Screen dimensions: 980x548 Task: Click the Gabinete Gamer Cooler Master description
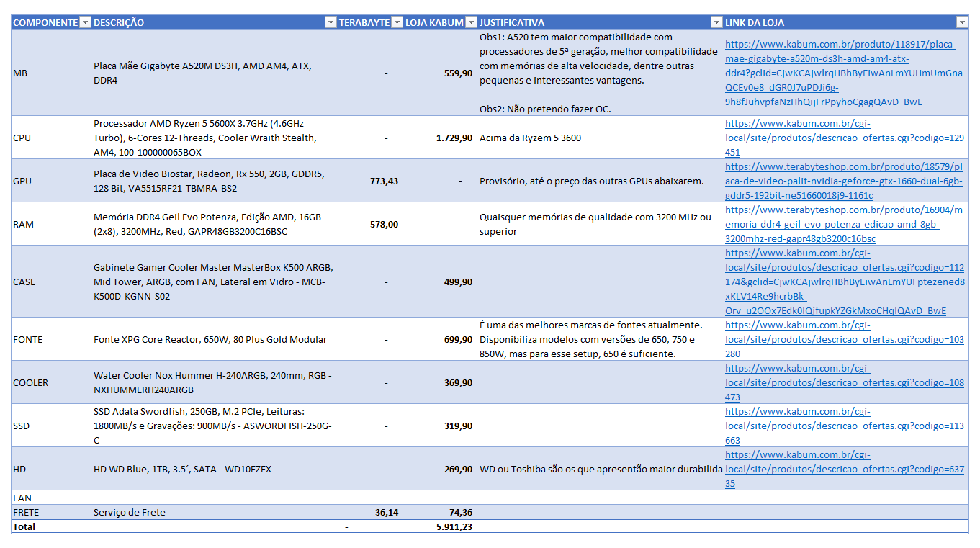(x=213, y=282)
